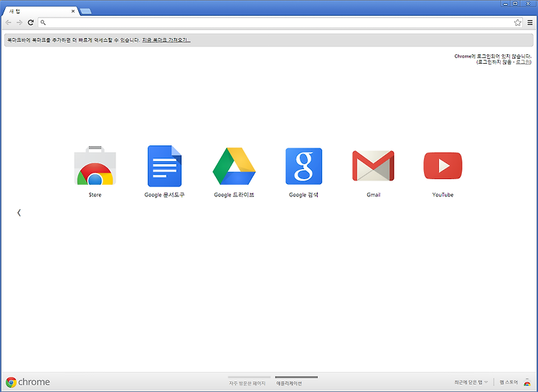This screenshot has height=392, width=538.
Task: Click the Chrome logo in the footer
Action: pyautogui.click(x=28, y=382)
